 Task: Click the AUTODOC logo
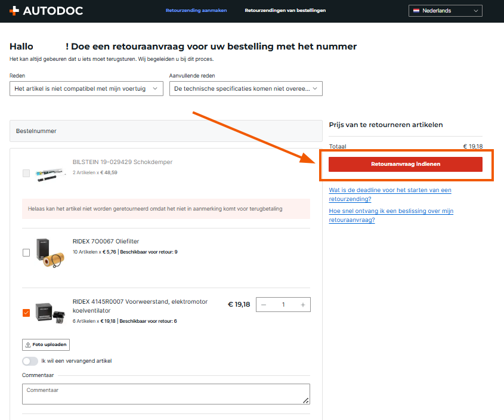[46, 11]
